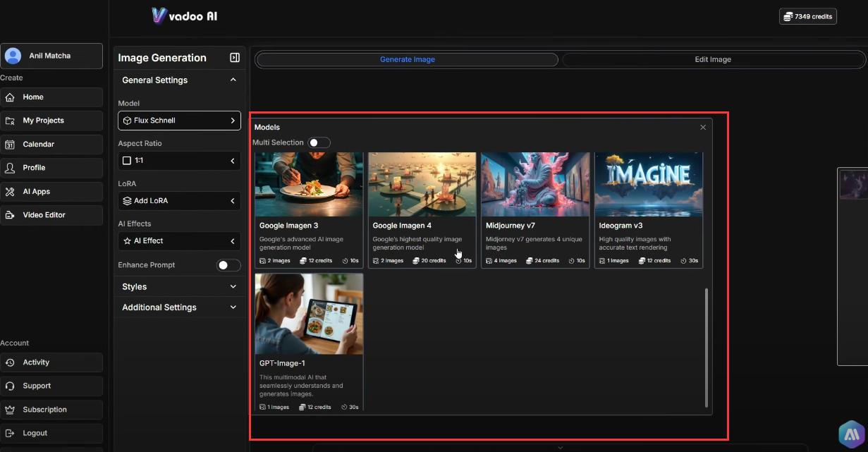Image resolution: width=868 pixels, height=452 pixels.
Task: Click the timer icon on Google Imagen 3 card
Action: click(x=346, y=261)
